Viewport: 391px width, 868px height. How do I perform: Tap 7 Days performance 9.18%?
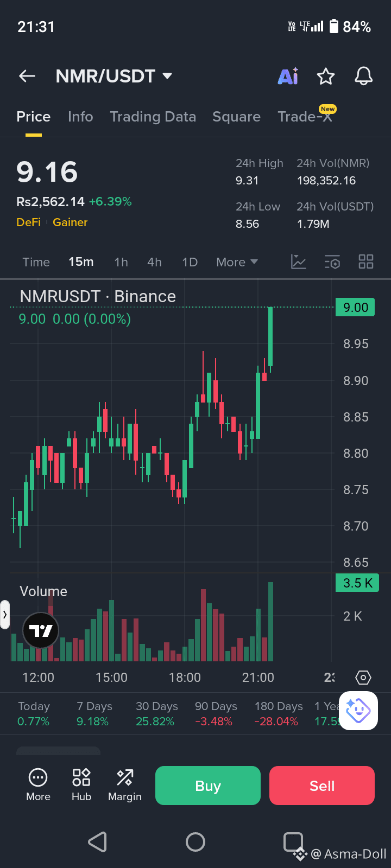click(93, 722)
